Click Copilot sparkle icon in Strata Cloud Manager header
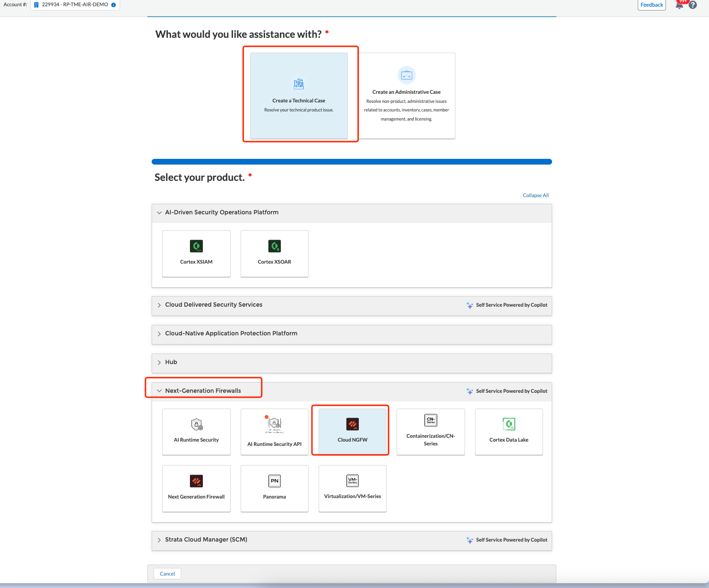The width and height of the screenshot is (709, 588). point(470,540)
